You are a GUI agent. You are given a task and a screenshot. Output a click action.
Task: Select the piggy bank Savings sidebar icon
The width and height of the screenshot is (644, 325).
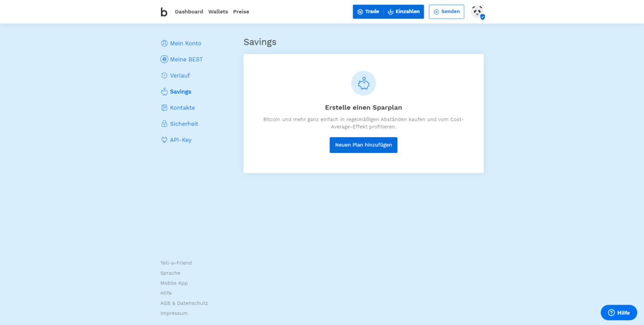point(164,91)
